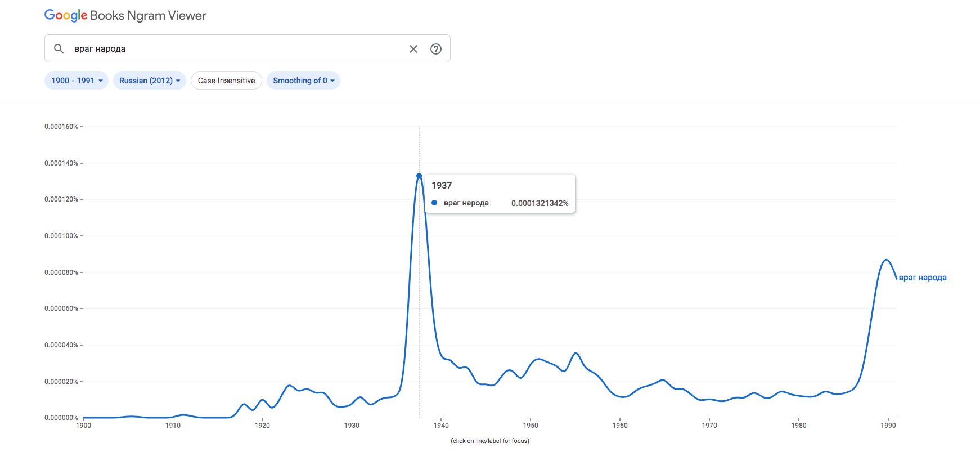980x474 pixels.
Task: Clear the search query with X
Action: 413,49
